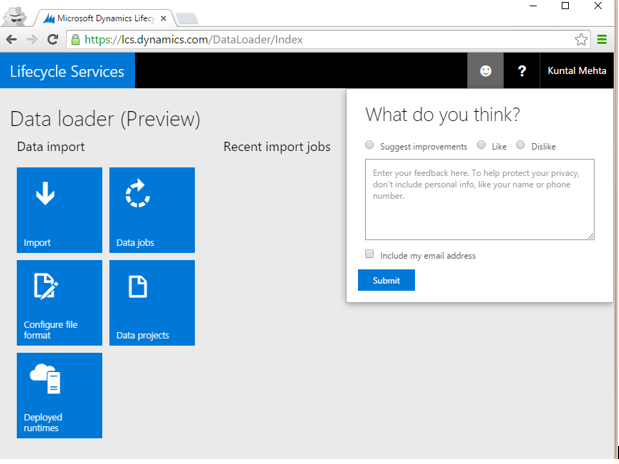This screenshot has height=464, width=619.
Task: Open the Data projects tile
Action: pyautogui.click(x=152, y=303)
